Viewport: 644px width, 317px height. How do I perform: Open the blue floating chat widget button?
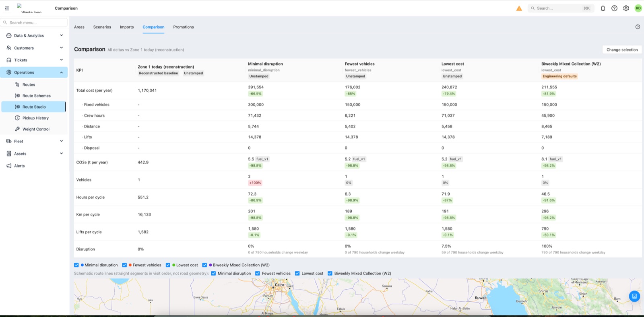pyautogui.click(x=634, y=296)
